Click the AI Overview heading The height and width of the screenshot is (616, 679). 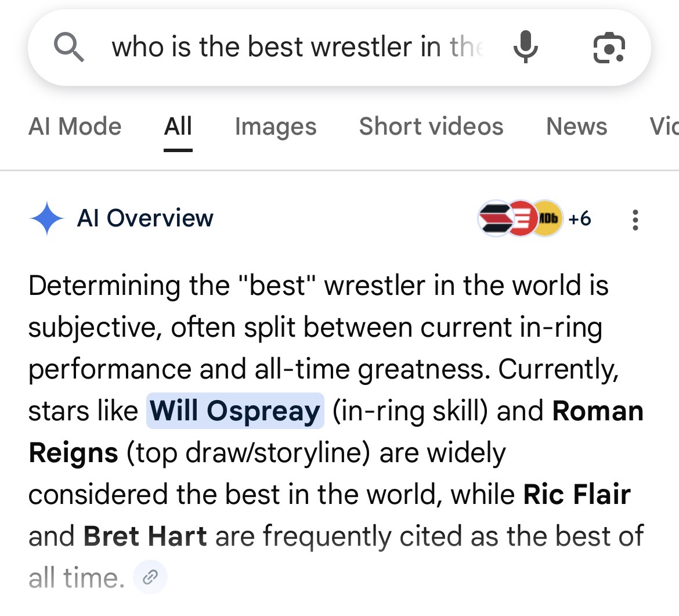point(145,218)
